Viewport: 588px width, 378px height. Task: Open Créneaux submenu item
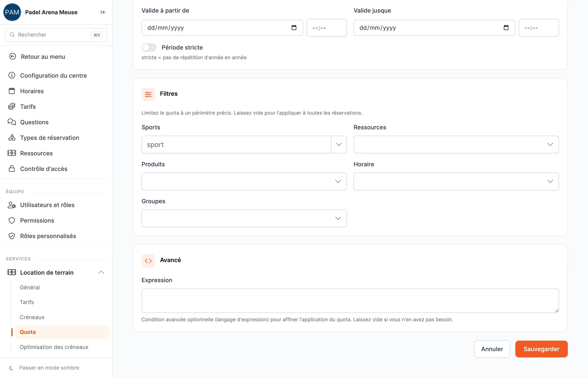(x=32, y=317)
